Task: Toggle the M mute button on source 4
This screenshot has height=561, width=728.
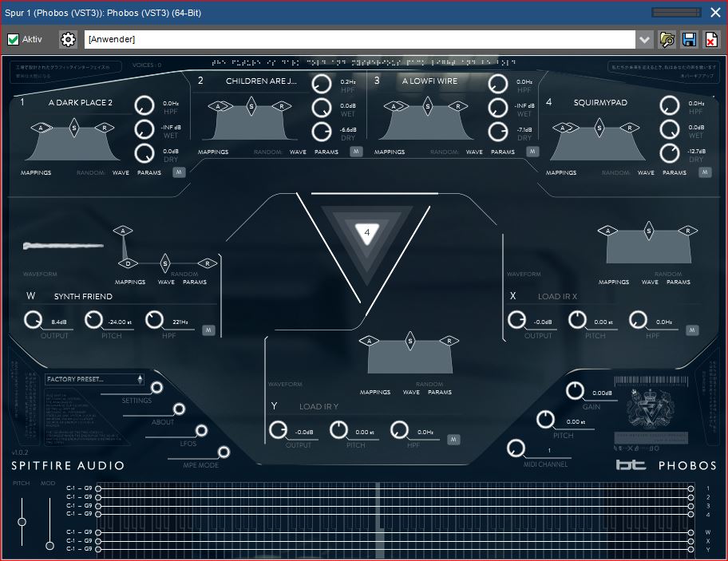Action: 705,172
